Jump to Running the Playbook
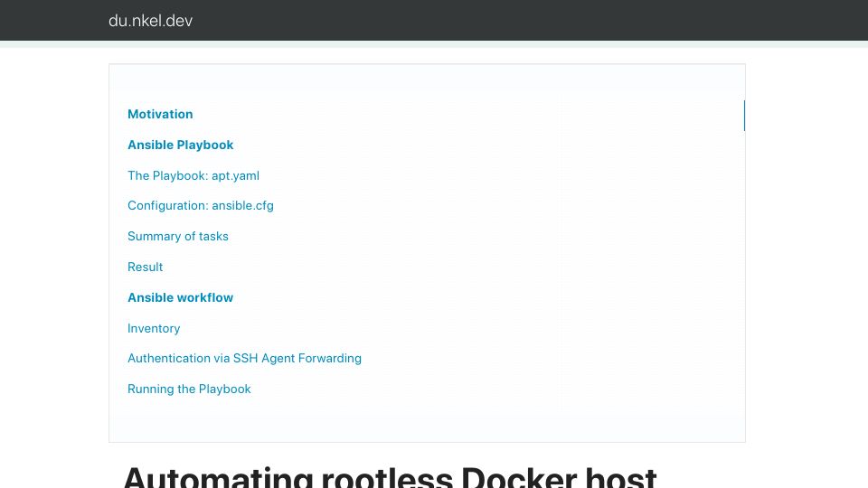The height and width of the screenshot is (488, 868). (189, 389)
